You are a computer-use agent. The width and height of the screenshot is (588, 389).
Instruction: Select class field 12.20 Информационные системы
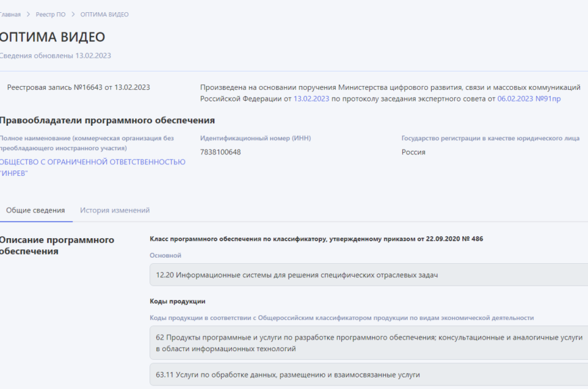[x=368, y=275]
